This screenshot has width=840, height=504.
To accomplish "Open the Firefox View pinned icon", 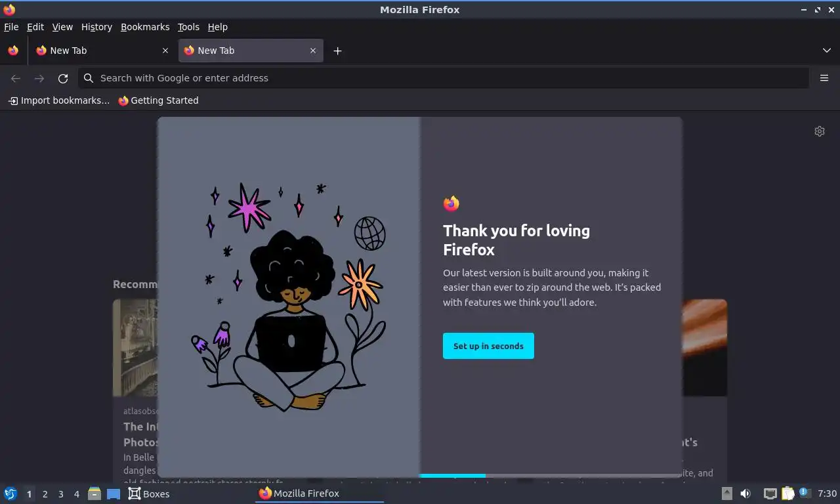I will tap(13, 51).
